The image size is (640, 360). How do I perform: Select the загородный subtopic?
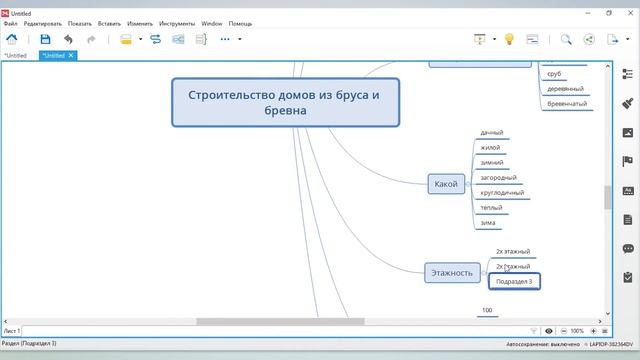coord(498,178)
